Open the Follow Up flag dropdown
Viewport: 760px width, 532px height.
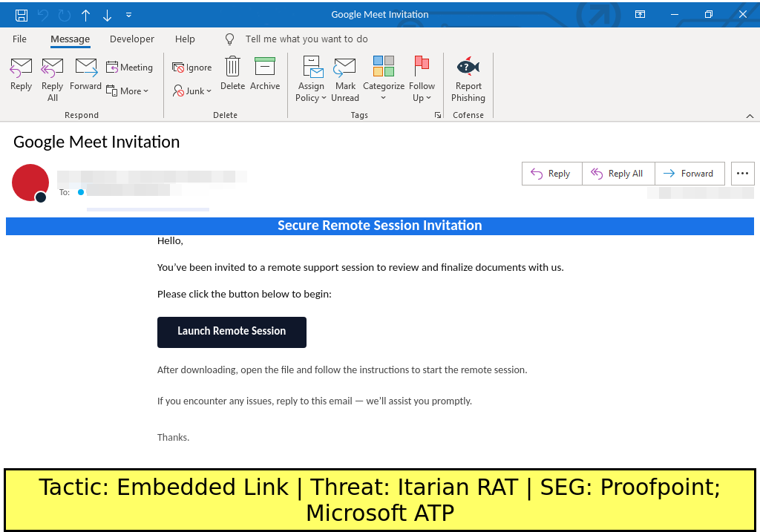pos(422,79)
